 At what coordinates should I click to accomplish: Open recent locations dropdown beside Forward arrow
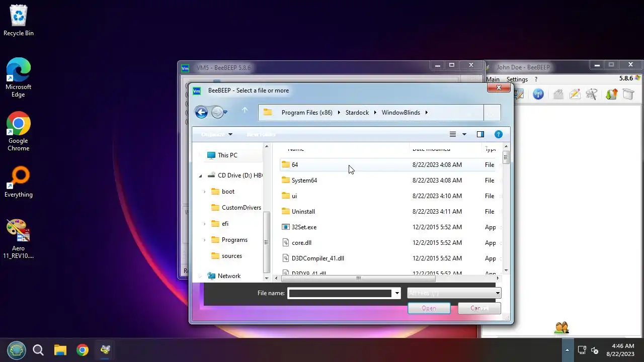tap(225, 112)
